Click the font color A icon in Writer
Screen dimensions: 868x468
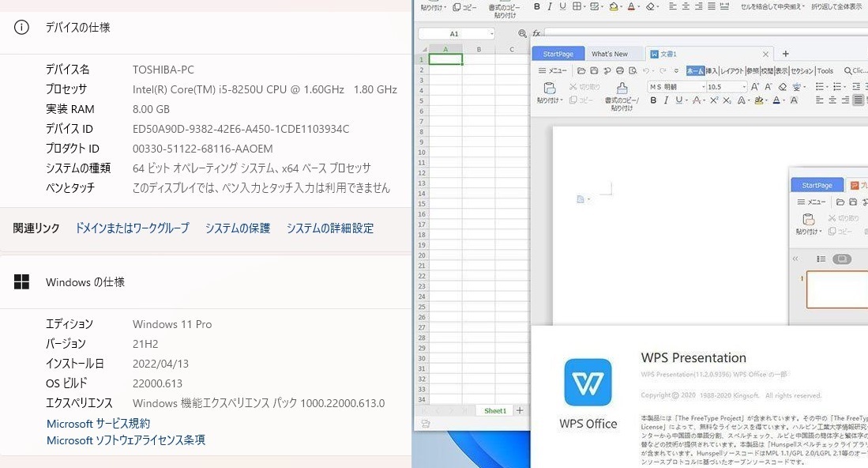pyautogui.click(x=776, y=100)
